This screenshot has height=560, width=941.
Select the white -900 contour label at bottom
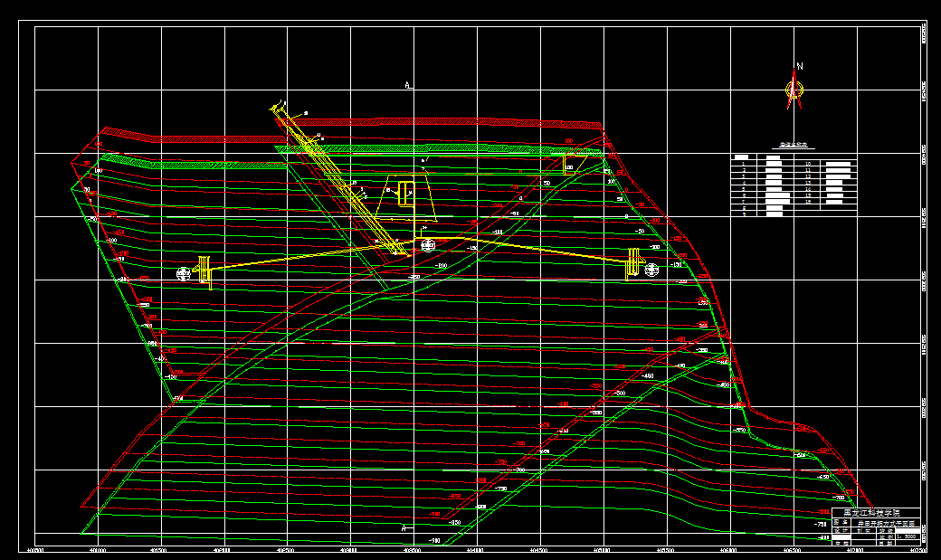tap(434, 541)
